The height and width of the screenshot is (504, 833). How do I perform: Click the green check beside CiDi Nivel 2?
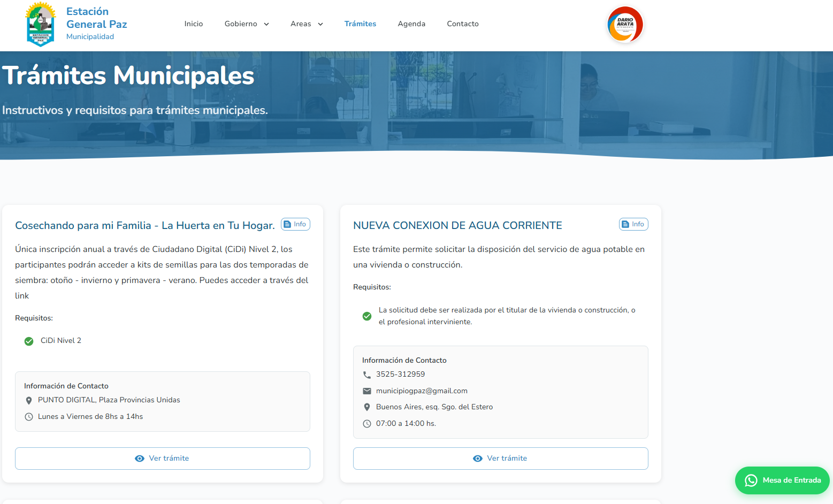[x=29, y=340]
